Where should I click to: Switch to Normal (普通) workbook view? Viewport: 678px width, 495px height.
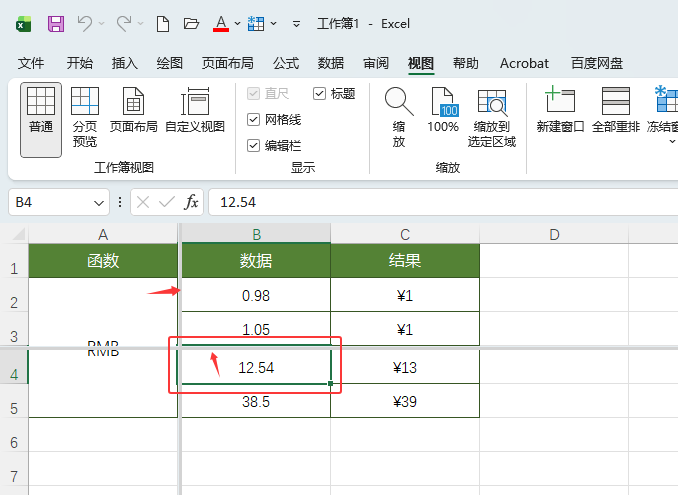[41, 120]
